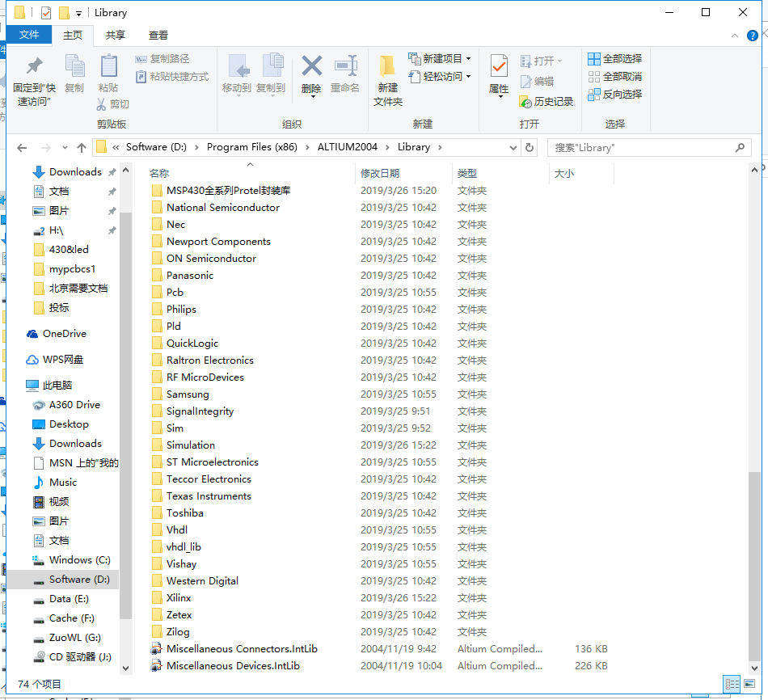Open Music in the navigation pane
768x700 pixels.
[63, 482]
